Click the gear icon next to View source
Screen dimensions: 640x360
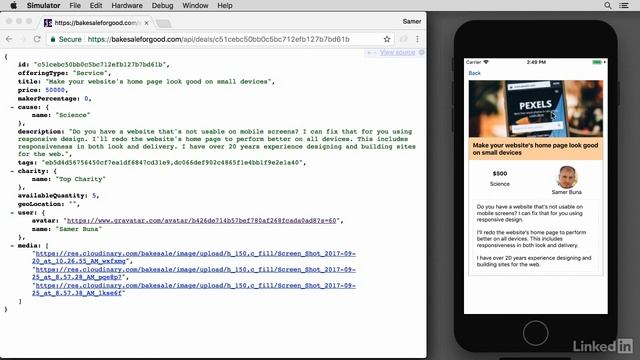click(x=421, y=52)
